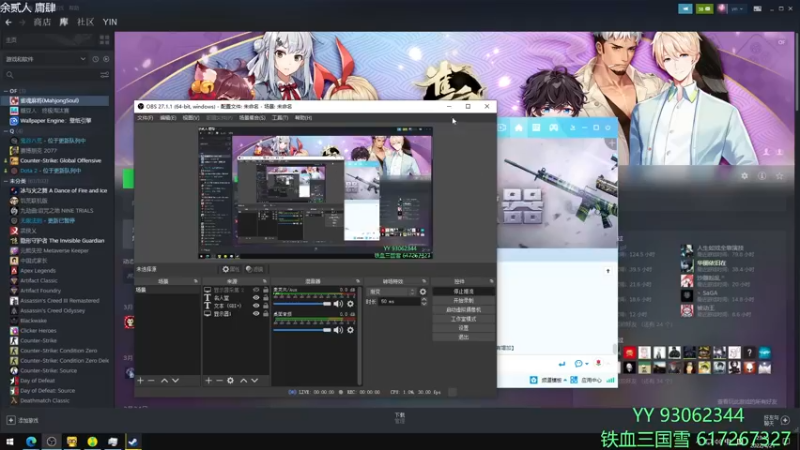800x450 pixels.
Task: Show recent activity clock icon in Steam sidebar
Action: [x=95, y=59]
